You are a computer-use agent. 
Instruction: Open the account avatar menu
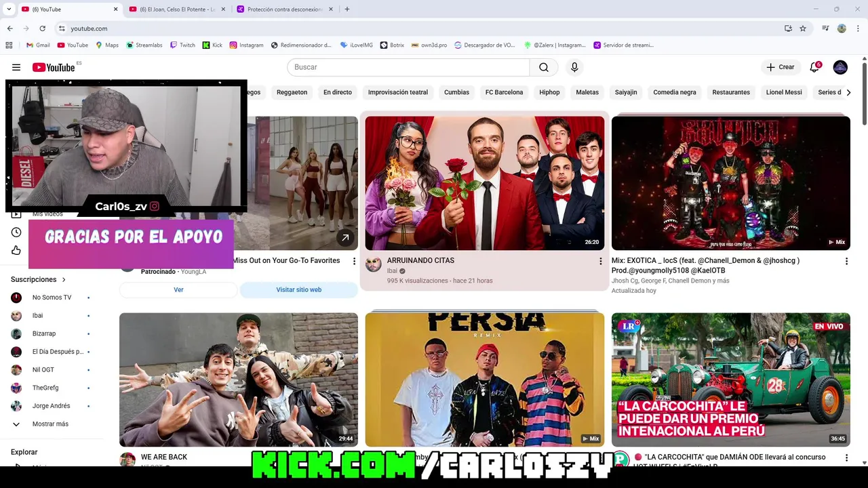(x=840, y=67)
